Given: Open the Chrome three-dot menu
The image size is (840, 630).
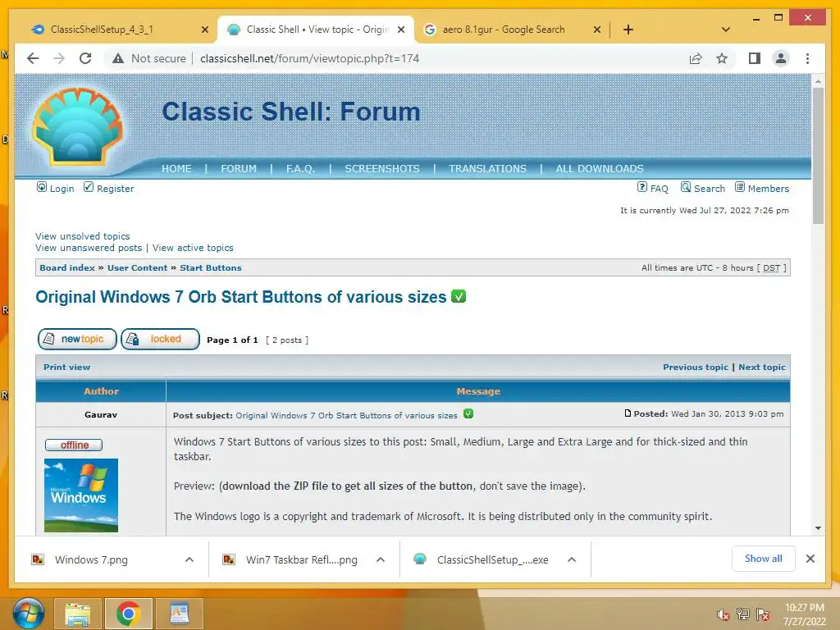Looking at the screenshot, I should click(807, 58).
